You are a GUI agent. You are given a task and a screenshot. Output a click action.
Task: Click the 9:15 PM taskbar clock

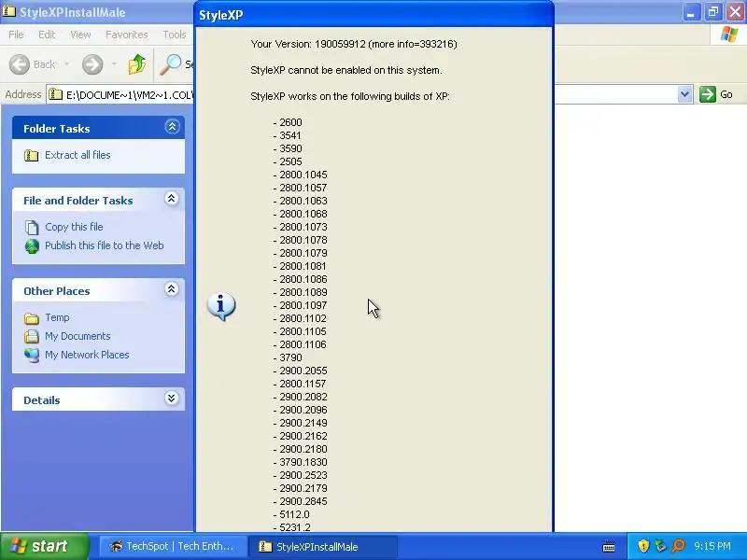[712, 546]
